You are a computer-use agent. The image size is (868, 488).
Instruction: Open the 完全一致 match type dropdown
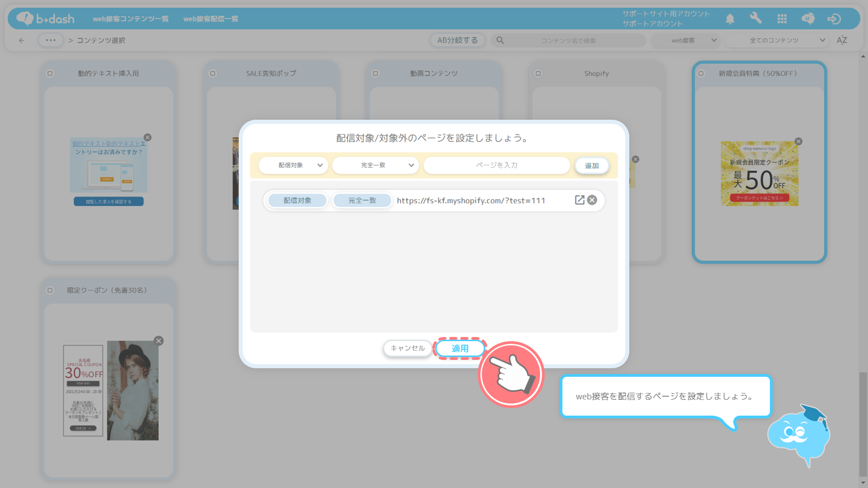[x=375, y=165]
